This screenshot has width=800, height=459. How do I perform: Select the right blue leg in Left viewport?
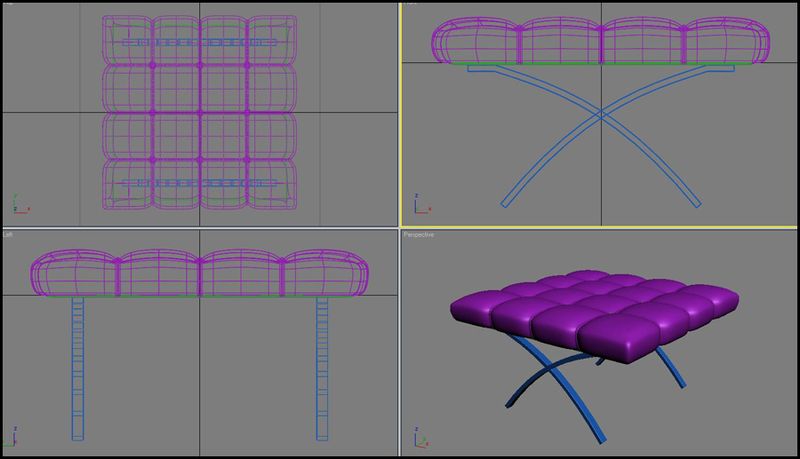coord(322,368)
